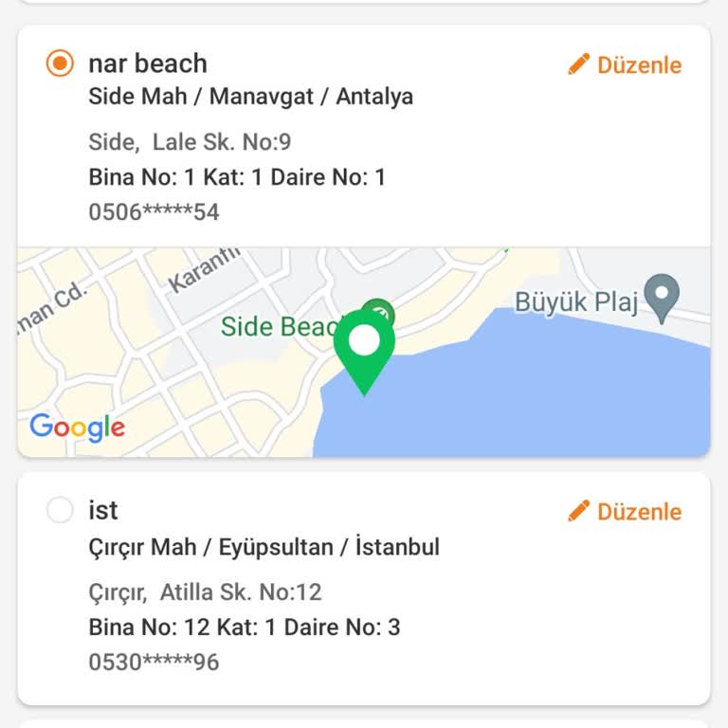Tap Side Mah / Manavgat / Antalya text
The image size is (728, 728).
(x=250, y=97)
